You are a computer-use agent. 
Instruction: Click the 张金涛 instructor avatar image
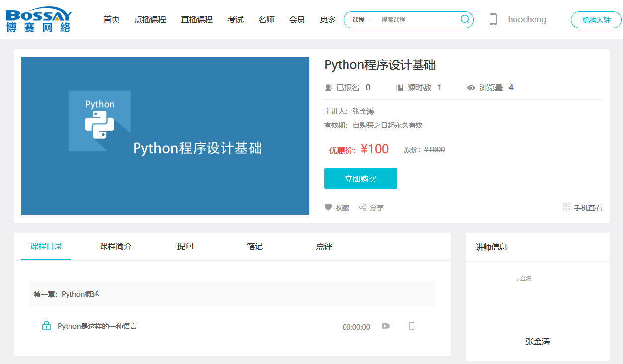coord(524,278)
